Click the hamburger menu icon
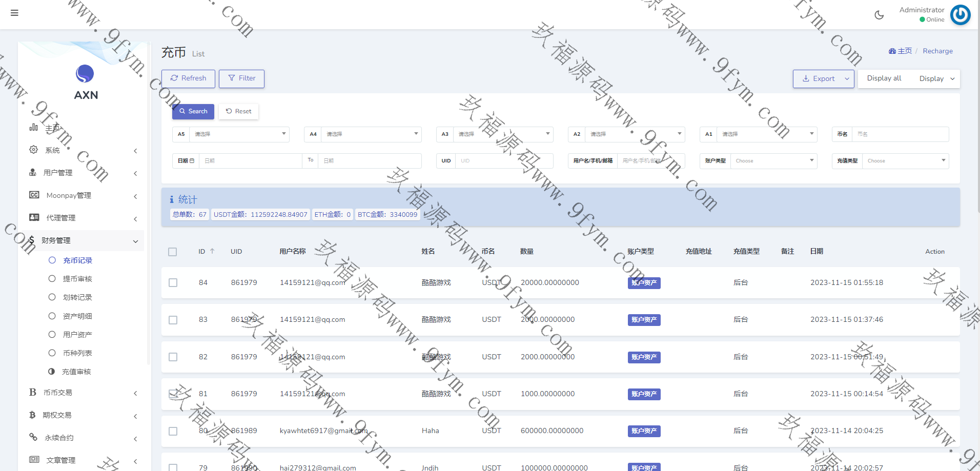 pos(14,13)
